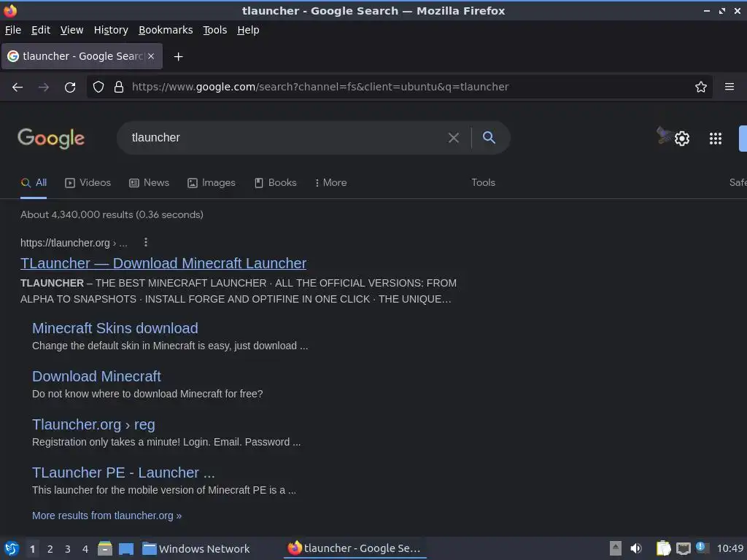Go back with the back arrow
747x560 pixels.
[18, 87]
